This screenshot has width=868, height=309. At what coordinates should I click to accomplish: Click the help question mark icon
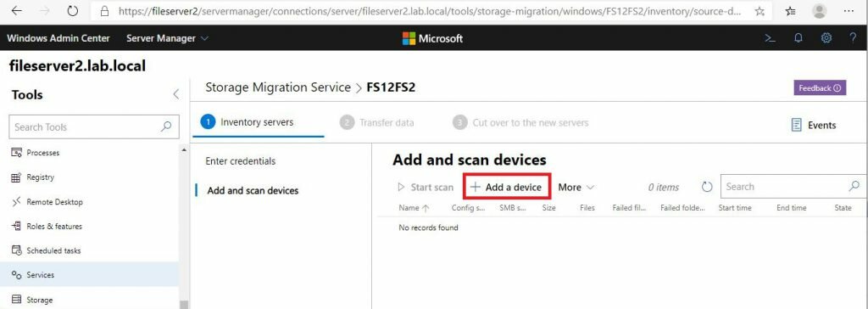pyautogui.click(x=853, y=38)
